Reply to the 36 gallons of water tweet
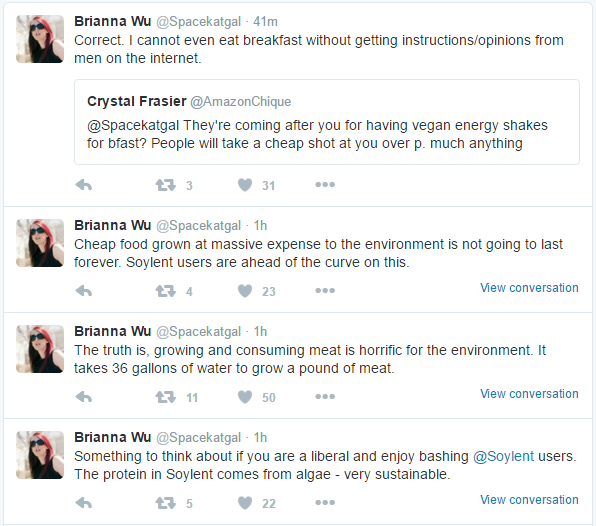The width and height of the screenshot is (596, 526). [x=84, y=397]
